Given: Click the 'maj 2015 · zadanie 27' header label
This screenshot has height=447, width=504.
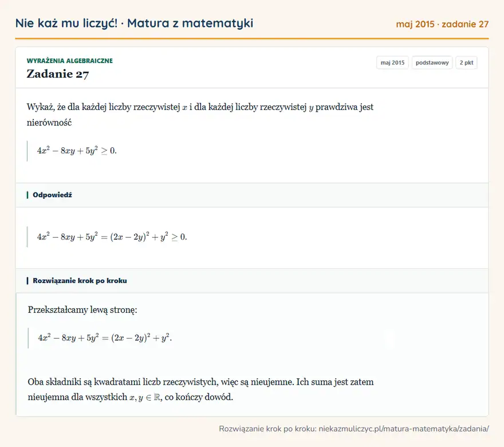Looking at the screenshot, I should click(x=442, y=24).
